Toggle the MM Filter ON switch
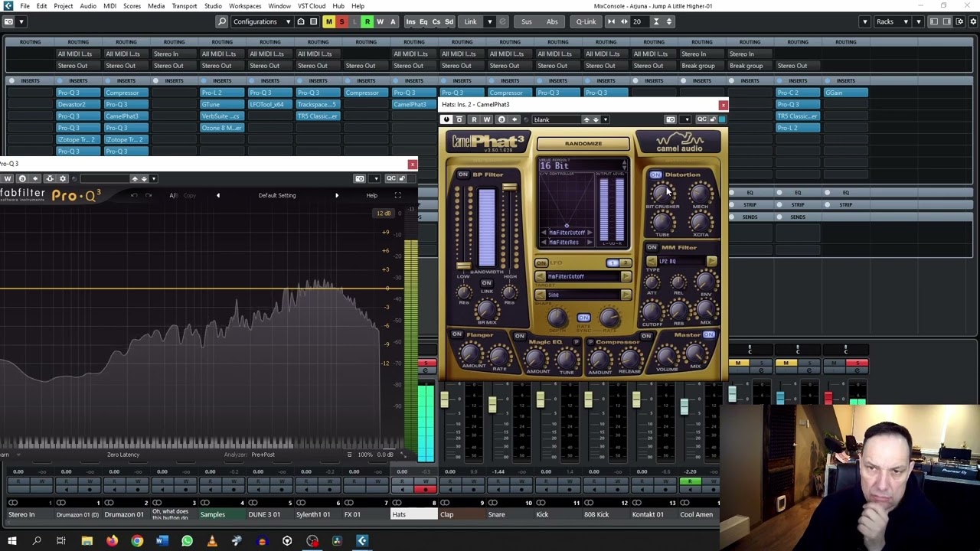 coord(652,247)
